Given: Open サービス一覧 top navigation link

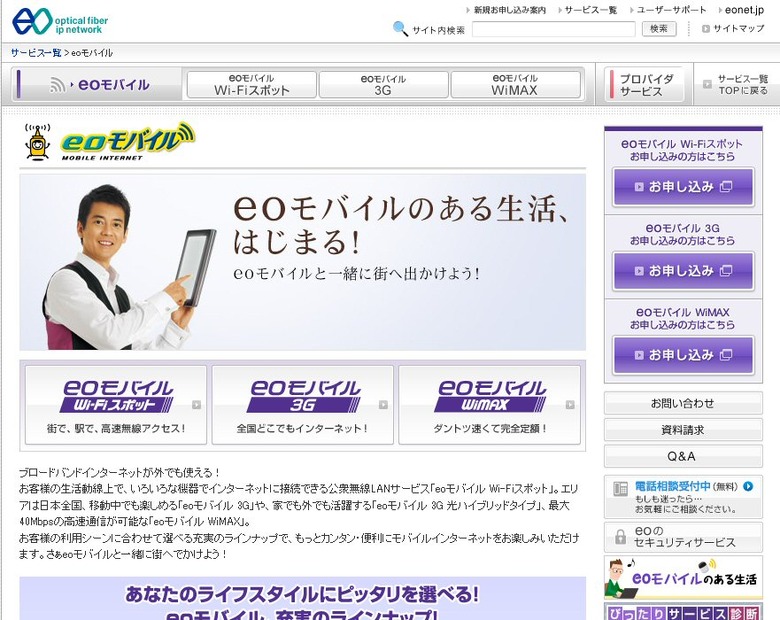Looking at the screenshot, I should coord(590,10).
